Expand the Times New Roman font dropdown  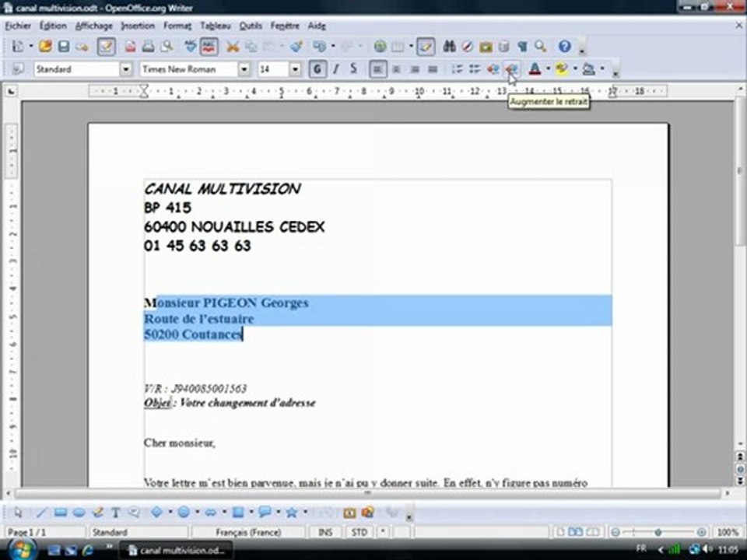244,69
